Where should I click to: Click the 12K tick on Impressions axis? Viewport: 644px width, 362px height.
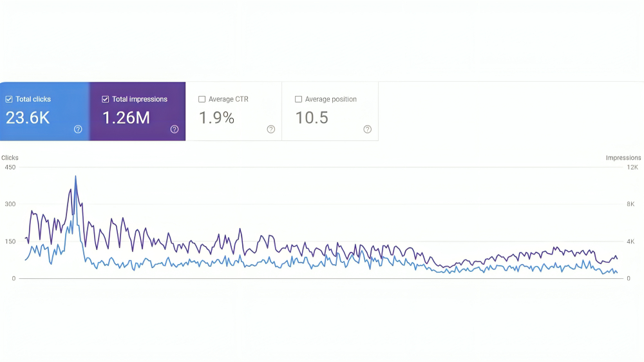click(632, 167)
